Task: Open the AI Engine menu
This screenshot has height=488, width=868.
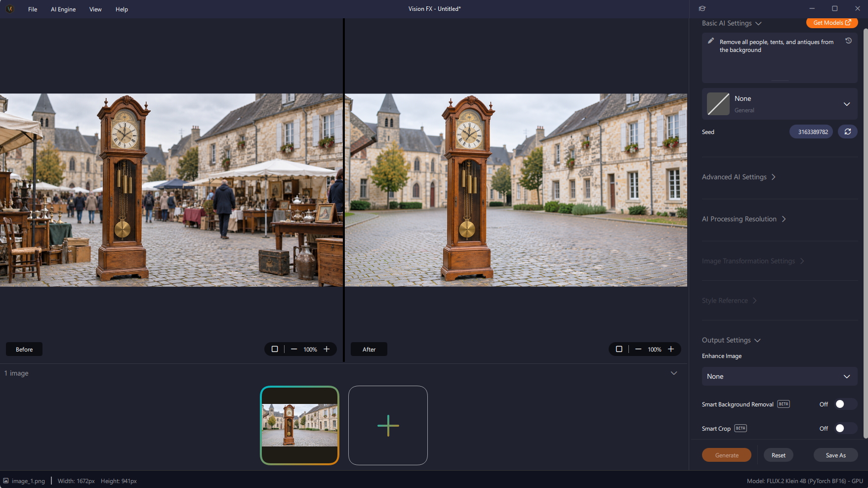Action: tap(63, 9)
